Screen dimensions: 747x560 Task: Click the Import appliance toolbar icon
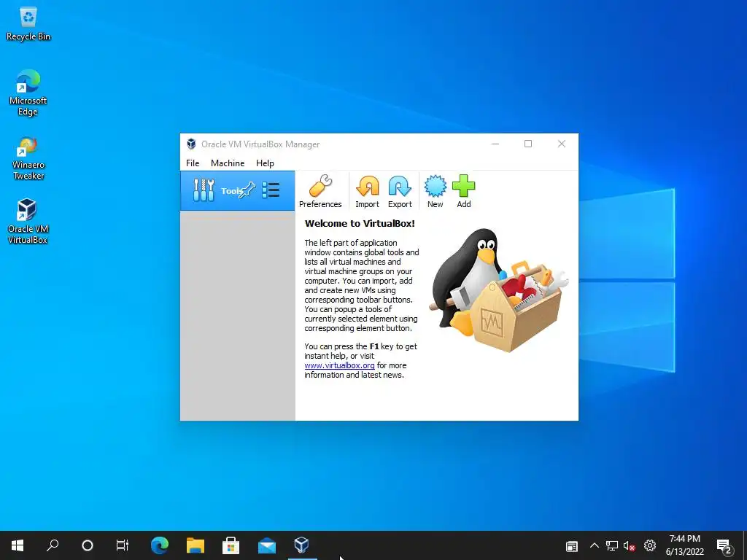click(368, 192)
